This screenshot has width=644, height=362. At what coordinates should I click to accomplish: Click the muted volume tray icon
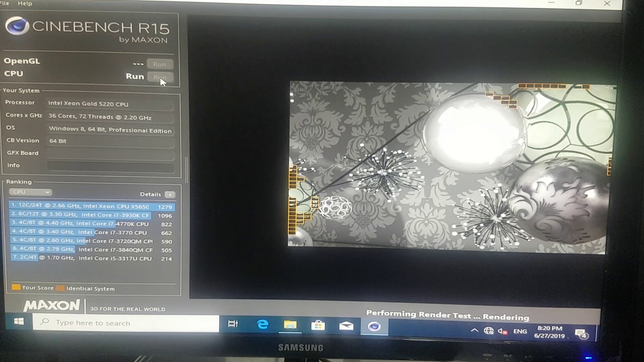pos(503,331)
